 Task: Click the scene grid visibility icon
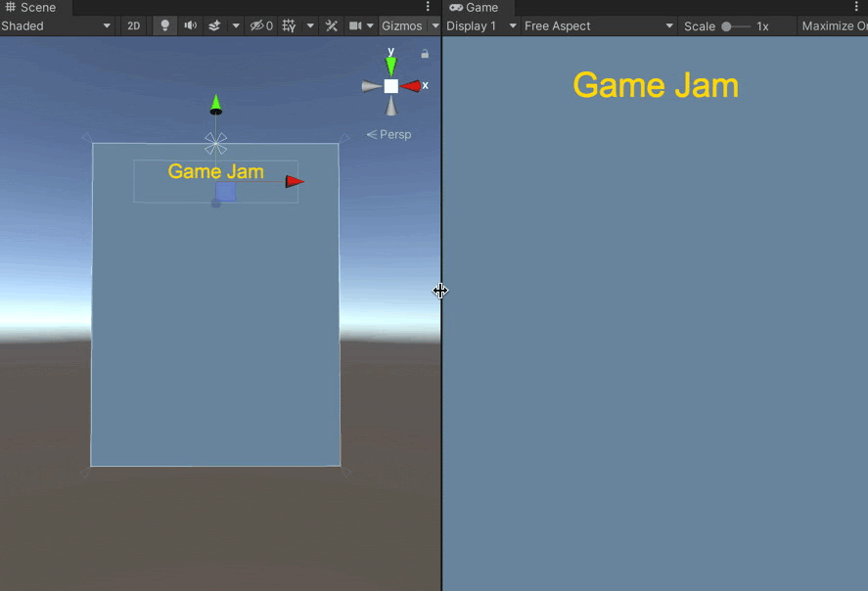289,26
